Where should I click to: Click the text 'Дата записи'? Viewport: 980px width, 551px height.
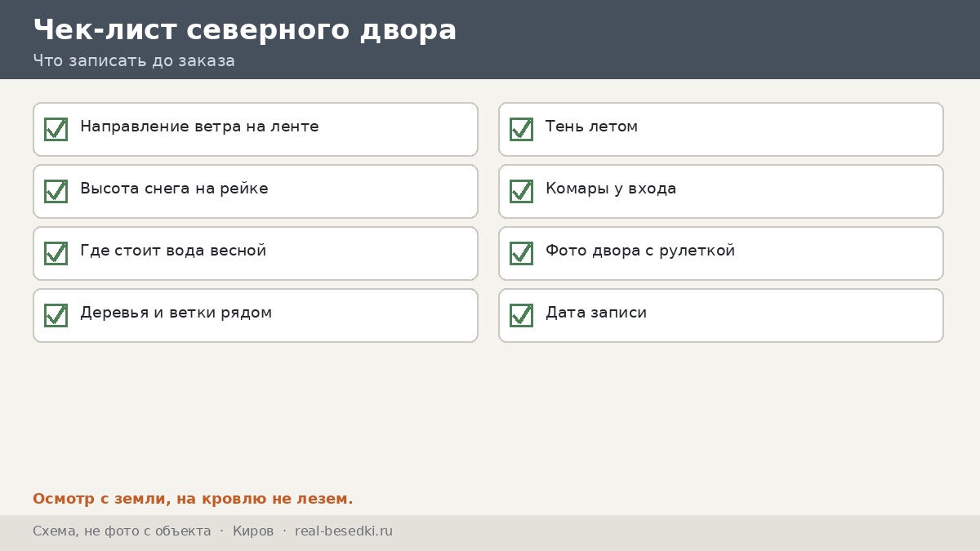click(596, 313)
